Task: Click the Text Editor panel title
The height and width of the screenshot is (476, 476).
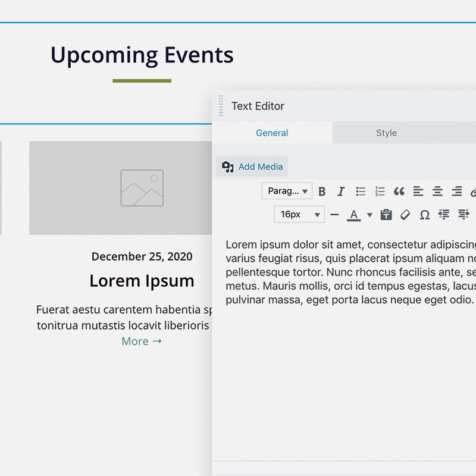Action: pyautogui.click(x=258, y=106)
